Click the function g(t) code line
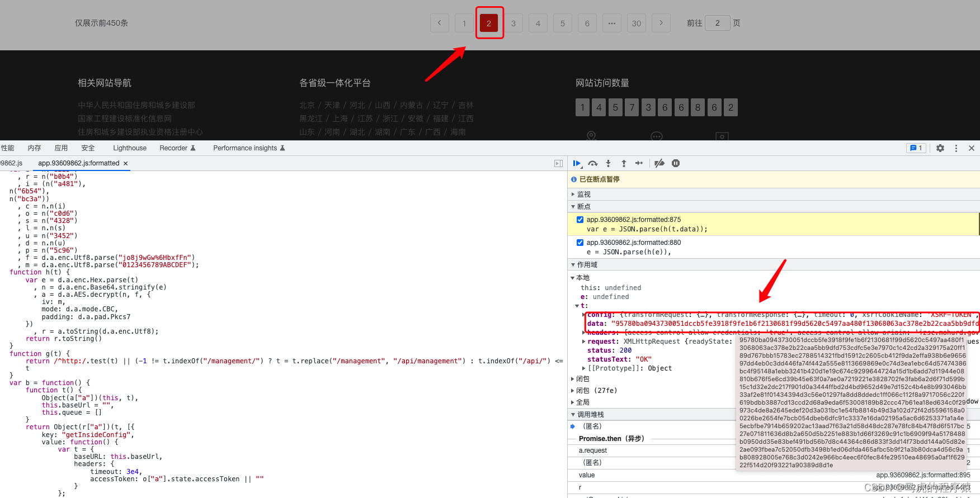 click(x=40, y=354)
